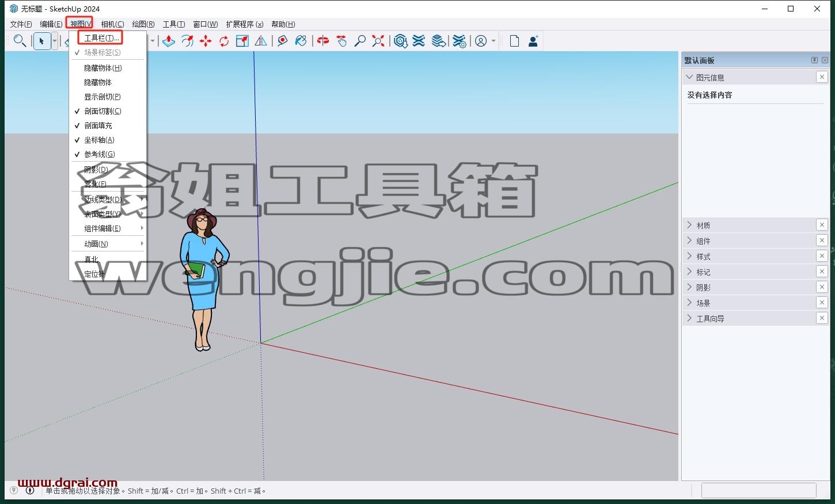
Task: Select the Pan hand tool
Action: pyautogui.click(x=341, y=41)
